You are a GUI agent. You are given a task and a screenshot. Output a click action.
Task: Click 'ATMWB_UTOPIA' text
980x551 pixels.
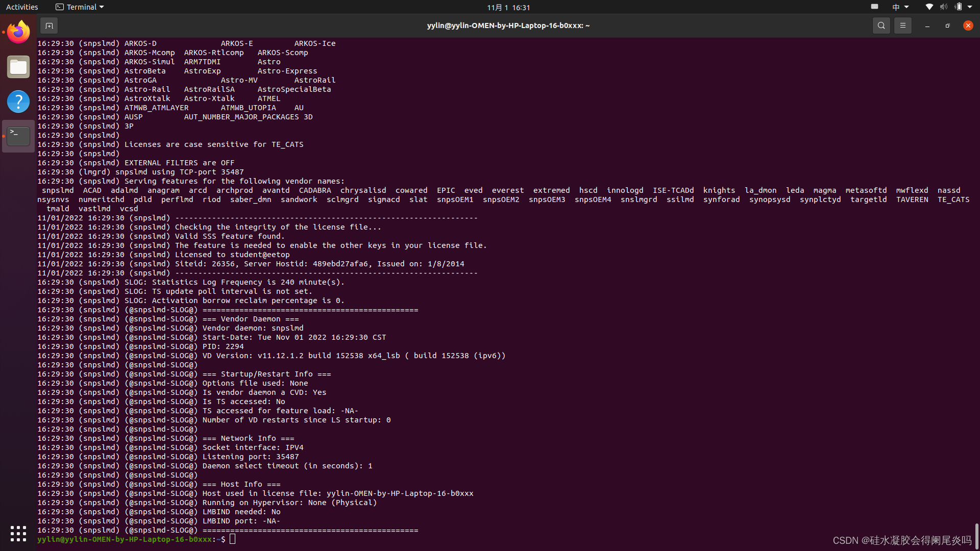(248, 108)
